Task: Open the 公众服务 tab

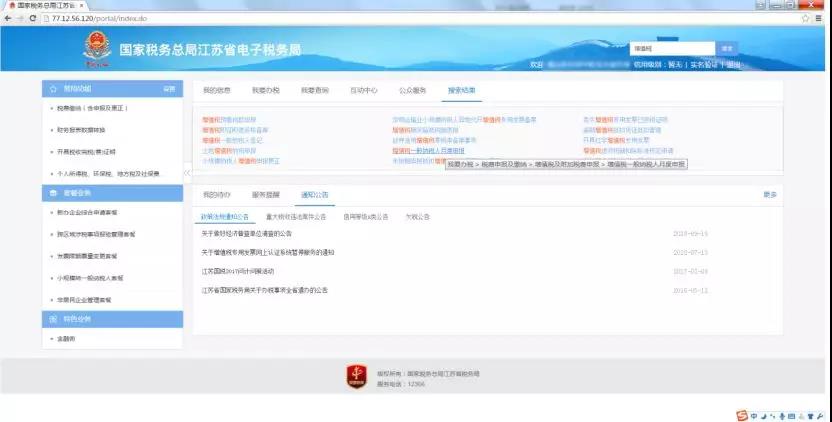Action: coord(412,90)
